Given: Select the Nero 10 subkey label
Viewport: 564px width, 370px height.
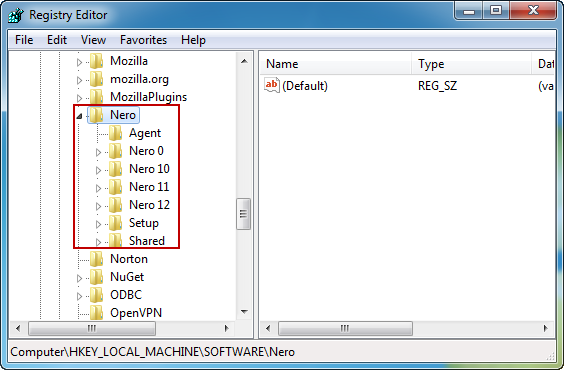Looking at the screenshot, I should tap(149, 169).
